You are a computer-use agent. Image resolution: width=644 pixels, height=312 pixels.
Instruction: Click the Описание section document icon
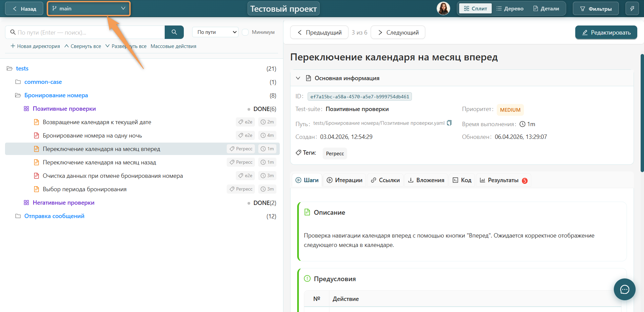click(x=307, y=212)
